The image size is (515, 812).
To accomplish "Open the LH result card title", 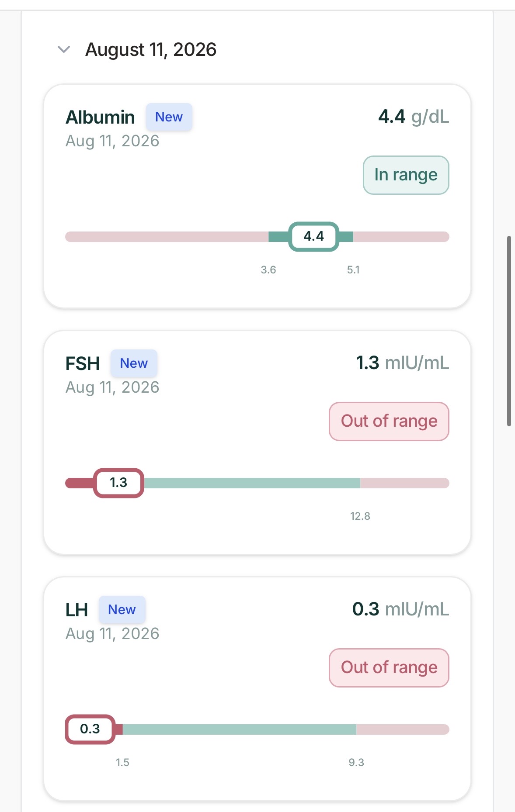I will click(77, 610).
